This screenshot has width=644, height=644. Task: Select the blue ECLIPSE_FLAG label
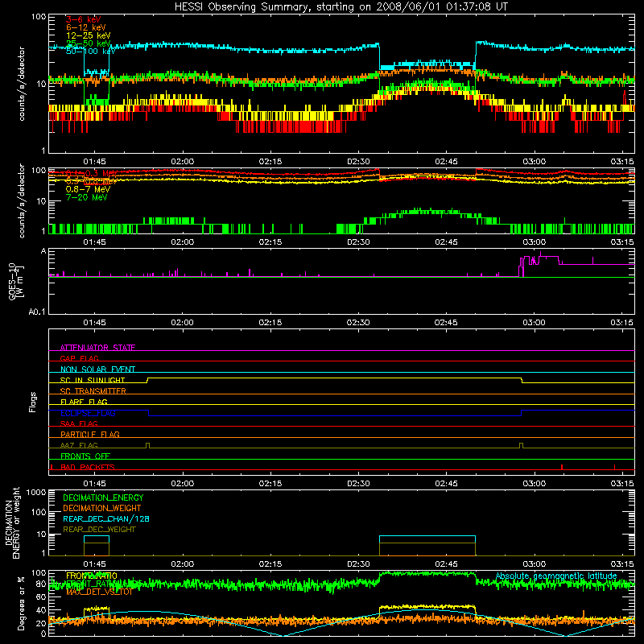[x=88, y=413]
